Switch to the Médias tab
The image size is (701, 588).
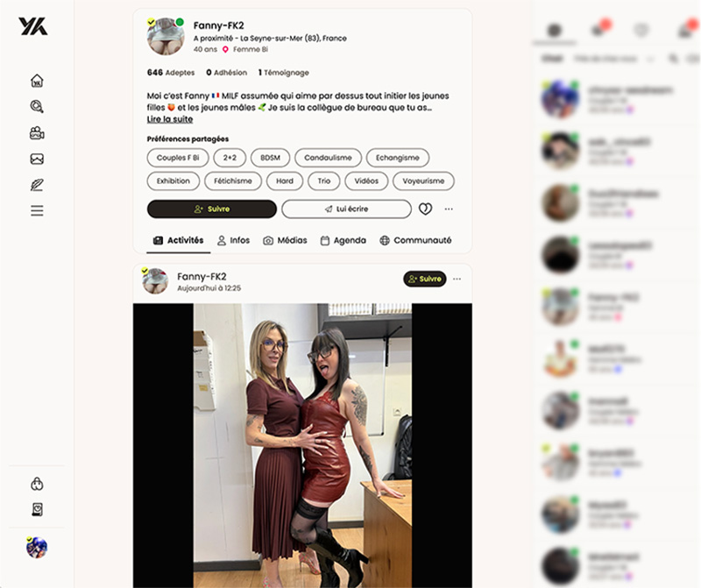point(286,241)
